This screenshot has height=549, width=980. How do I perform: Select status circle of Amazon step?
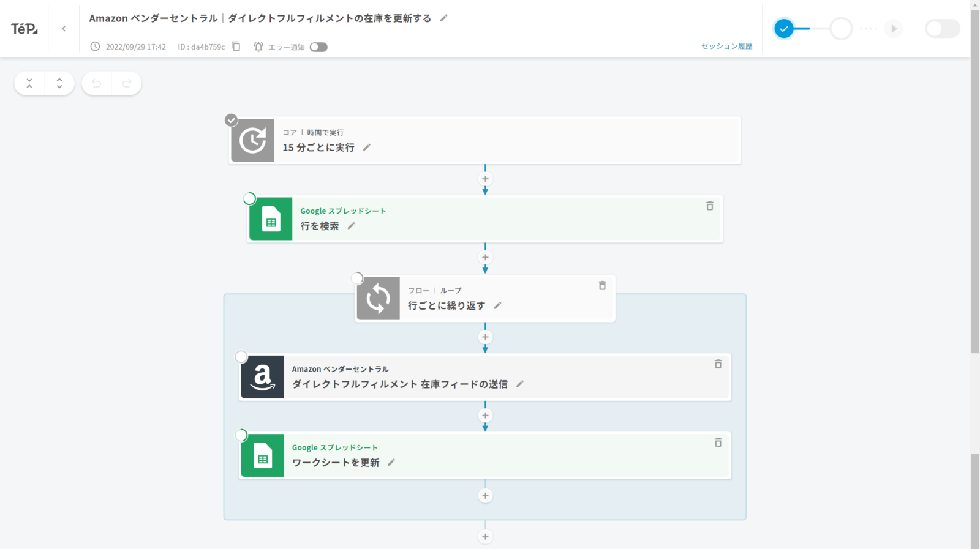coord(241,357)
